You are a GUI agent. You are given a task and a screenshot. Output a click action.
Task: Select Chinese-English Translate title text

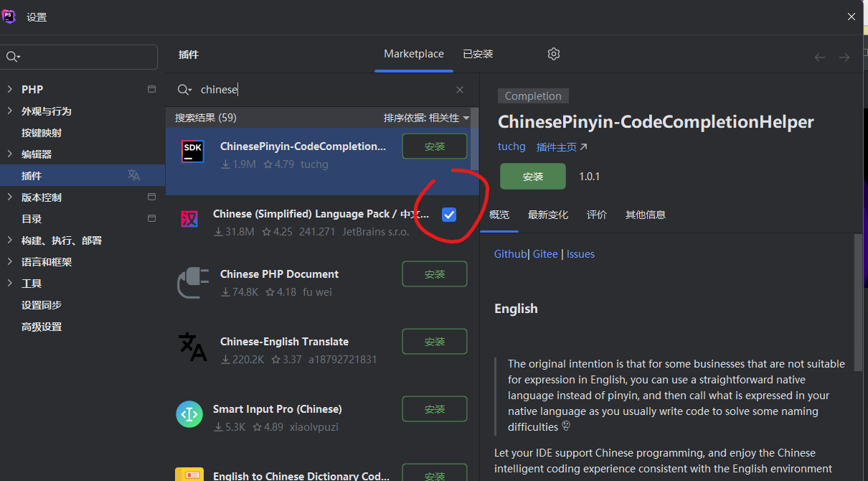[x=284, y=341]
